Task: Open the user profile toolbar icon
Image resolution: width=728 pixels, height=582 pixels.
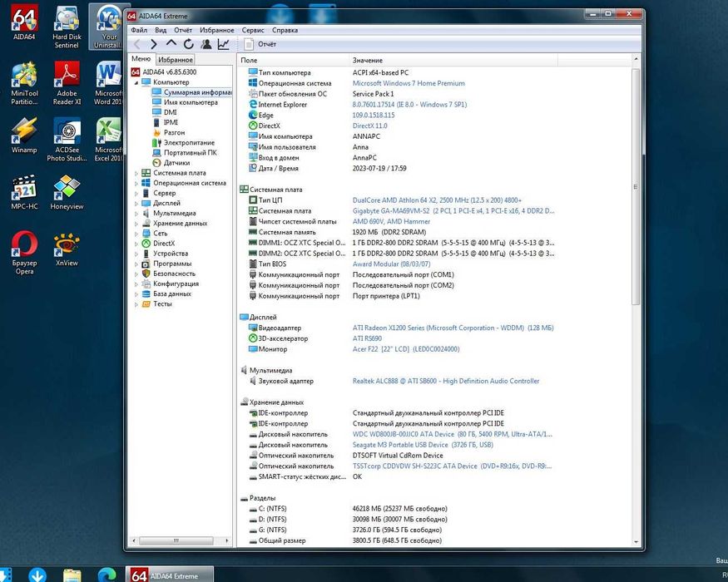Action: [x=206, y=44]
